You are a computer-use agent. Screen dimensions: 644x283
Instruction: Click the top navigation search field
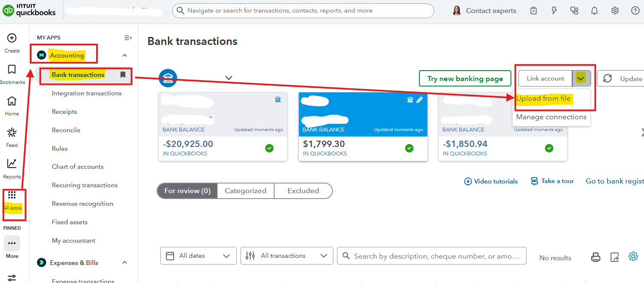tap(303, 10)
